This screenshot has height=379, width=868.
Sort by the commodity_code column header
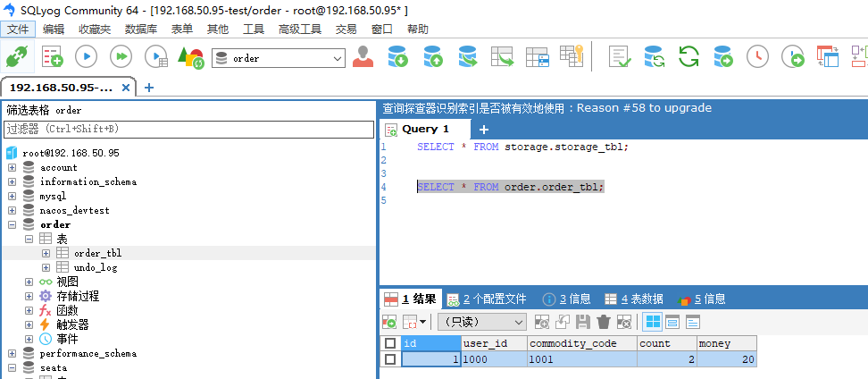pyautogui.click(x=582, y=343)
